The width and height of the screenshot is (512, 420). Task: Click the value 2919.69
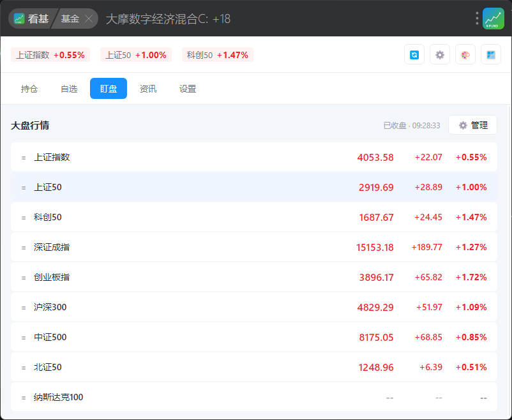[x=376, y=188]
